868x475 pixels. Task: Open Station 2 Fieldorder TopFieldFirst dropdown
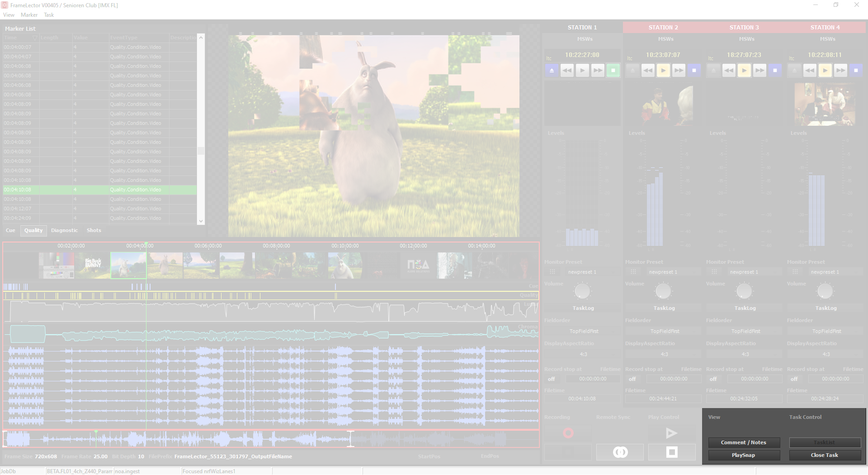(663, 331)
